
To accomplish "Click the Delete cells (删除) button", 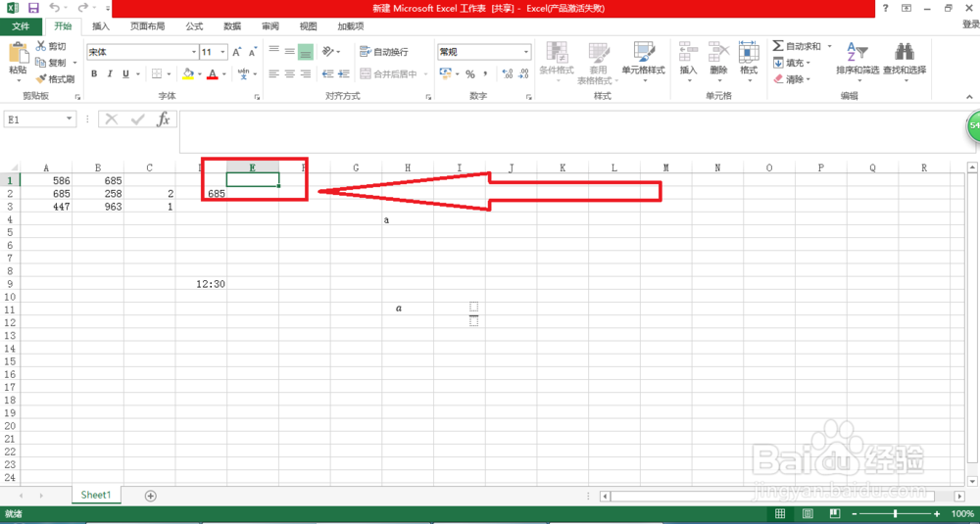I will (718, 63).
